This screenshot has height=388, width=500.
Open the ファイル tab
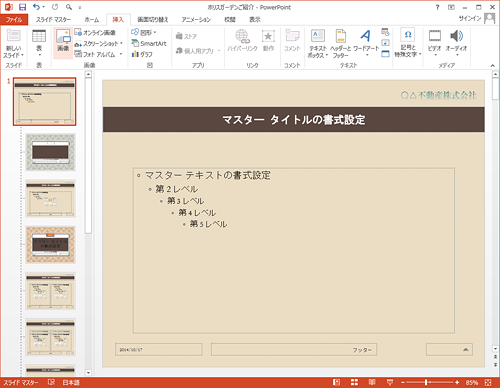point(14,20)
